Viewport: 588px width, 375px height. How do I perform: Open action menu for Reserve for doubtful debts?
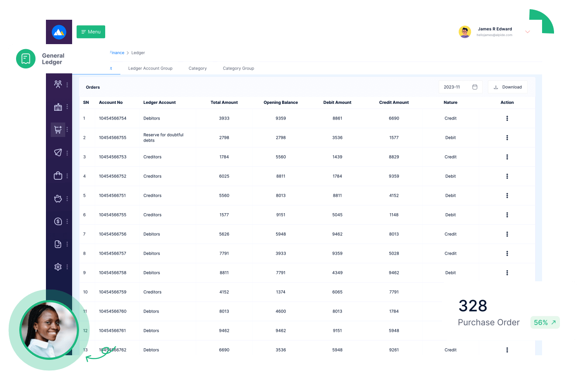click(507, 137)
